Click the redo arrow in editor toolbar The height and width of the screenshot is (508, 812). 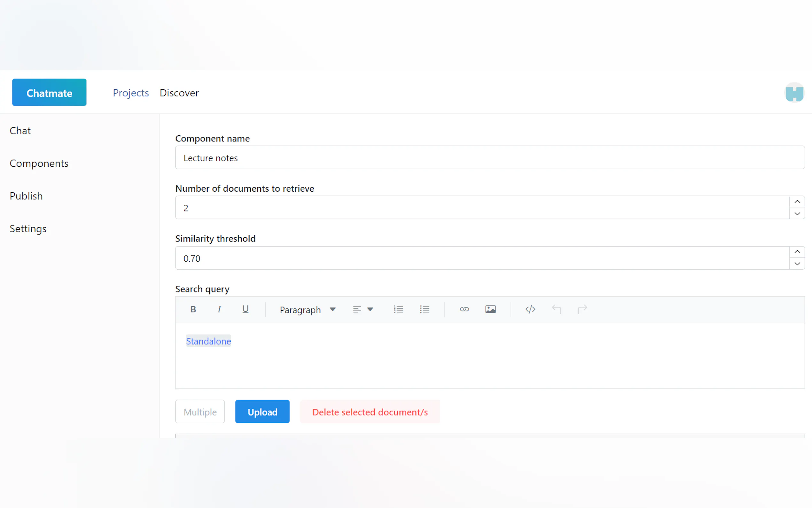tap(582, 309)
